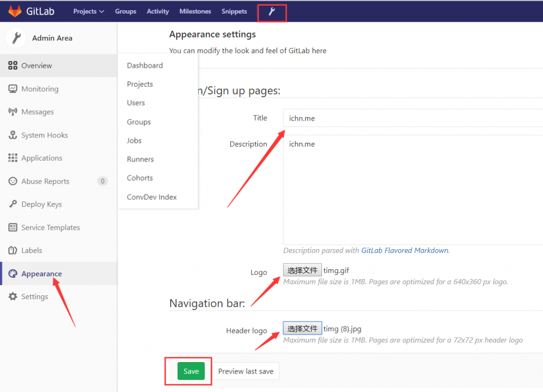
Task: Choose file for Logo upload
Action: (x=302, y=270)
